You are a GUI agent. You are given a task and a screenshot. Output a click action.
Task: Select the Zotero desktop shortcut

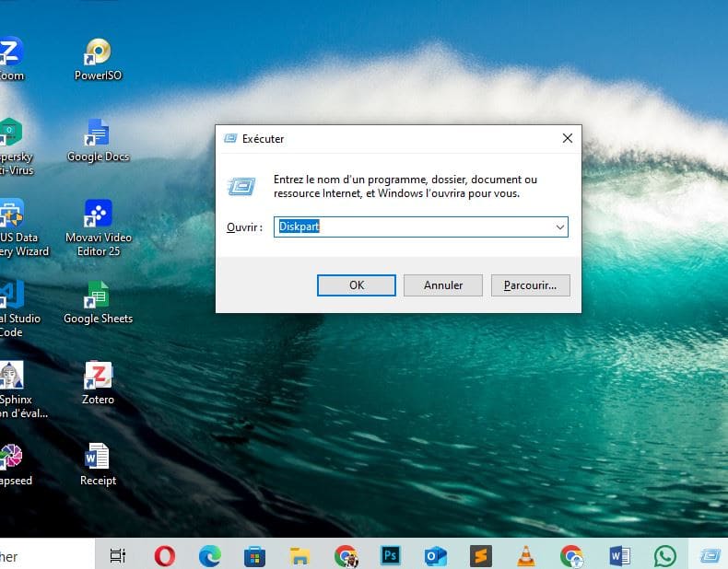[x=98, y=383]
